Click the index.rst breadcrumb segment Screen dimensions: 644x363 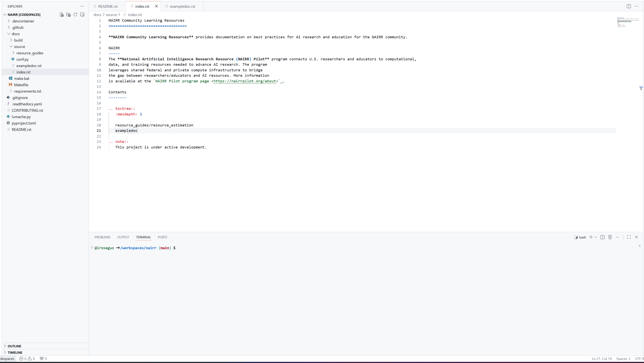click(135, 15)
